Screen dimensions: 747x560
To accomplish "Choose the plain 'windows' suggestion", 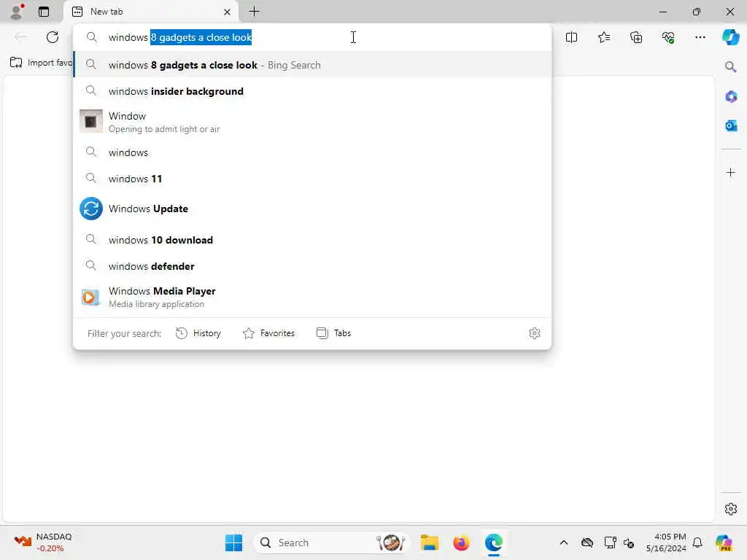I will (x=312, y=152).
